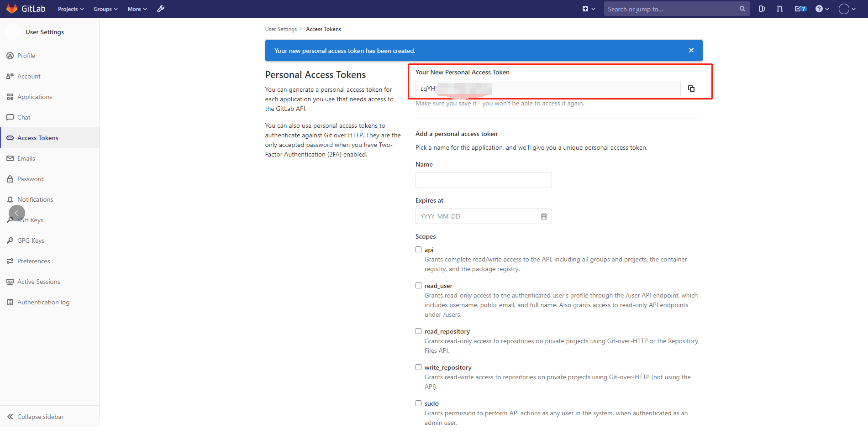Click the Active Sessions monitor icon
Image resolution: width=868 pixels, height=439 pixels.
[x=10, y=282]
